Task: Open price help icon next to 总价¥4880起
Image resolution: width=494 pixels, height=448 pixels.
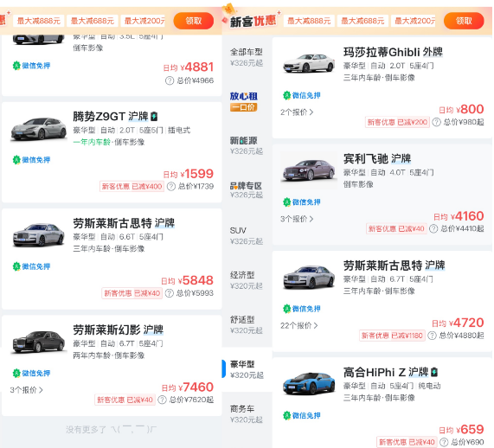Action: (432, 336)
